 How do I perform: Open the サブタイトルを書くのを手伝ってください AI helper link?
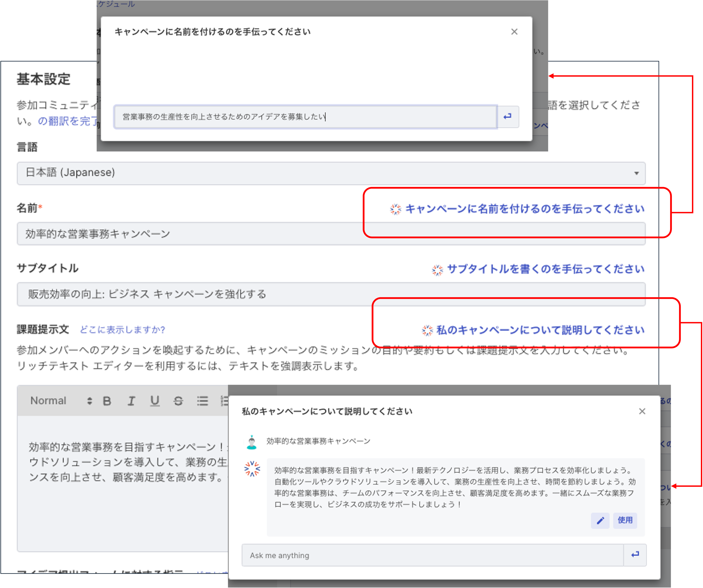point(538,269)
